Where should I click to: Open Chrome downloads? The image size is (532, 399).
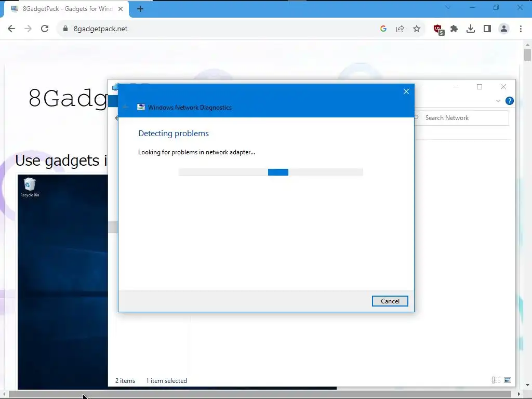(x=471, y=29)
